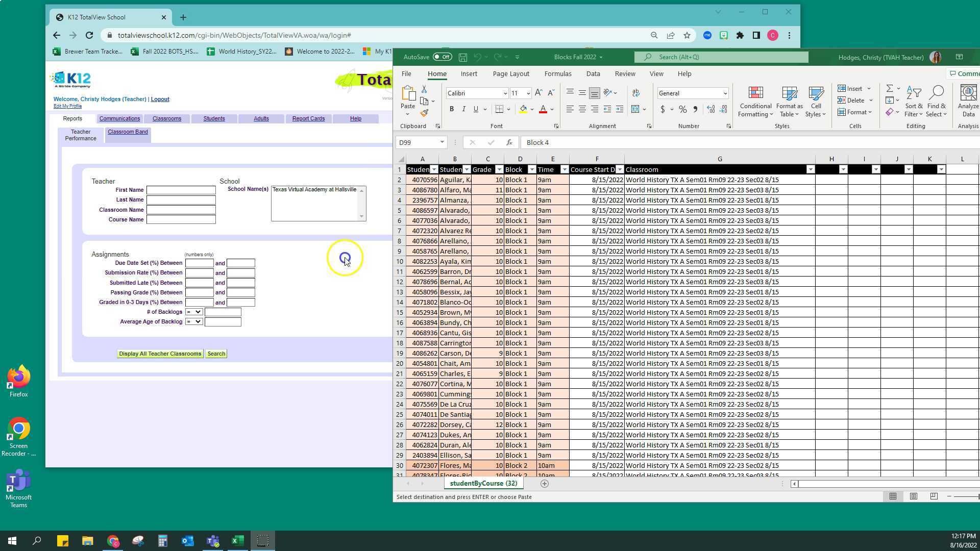
Task: Open the Fill Color swatch dropdown
Action: 531,109
